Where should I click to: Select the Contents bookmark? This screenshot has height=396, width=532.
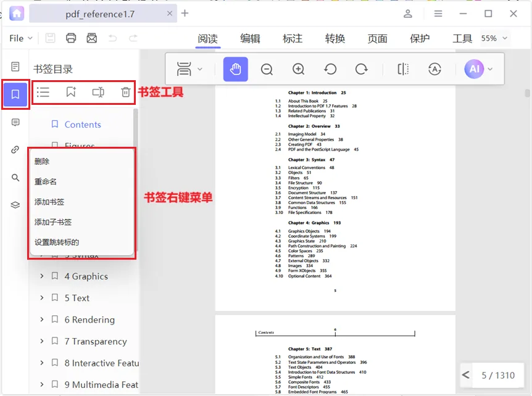coord(83,125)
